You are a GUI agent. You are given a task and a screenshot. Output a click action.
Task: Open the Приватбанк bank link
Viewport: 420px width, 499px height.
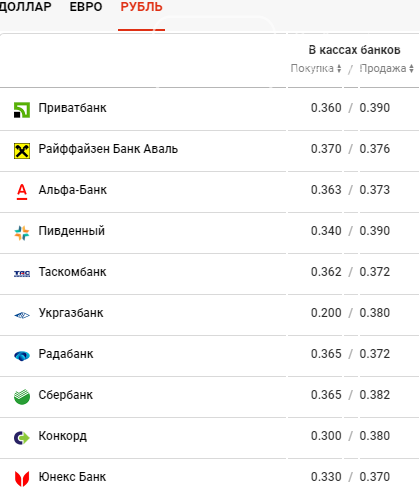tap(72, 108)
